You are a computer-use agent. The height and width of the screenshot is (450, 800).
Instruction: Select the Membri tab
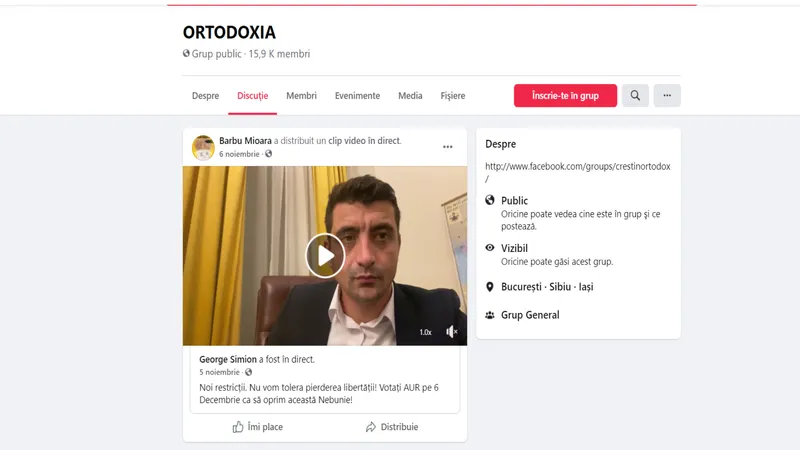[x=302, y=96]
